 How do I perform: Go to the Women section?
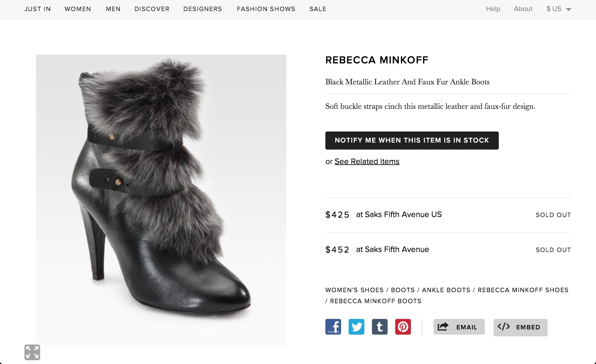point(78,9)
